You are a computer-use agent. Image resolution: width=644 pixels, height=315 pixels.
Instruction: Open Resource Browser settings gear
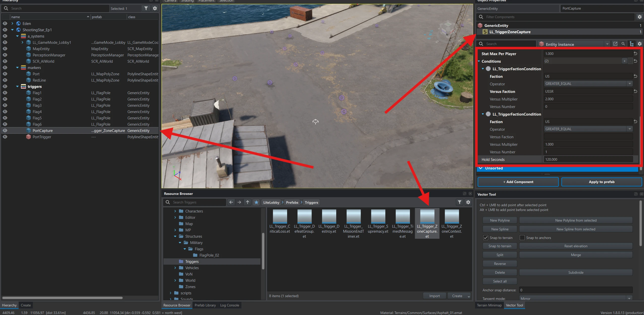point(468,202)
